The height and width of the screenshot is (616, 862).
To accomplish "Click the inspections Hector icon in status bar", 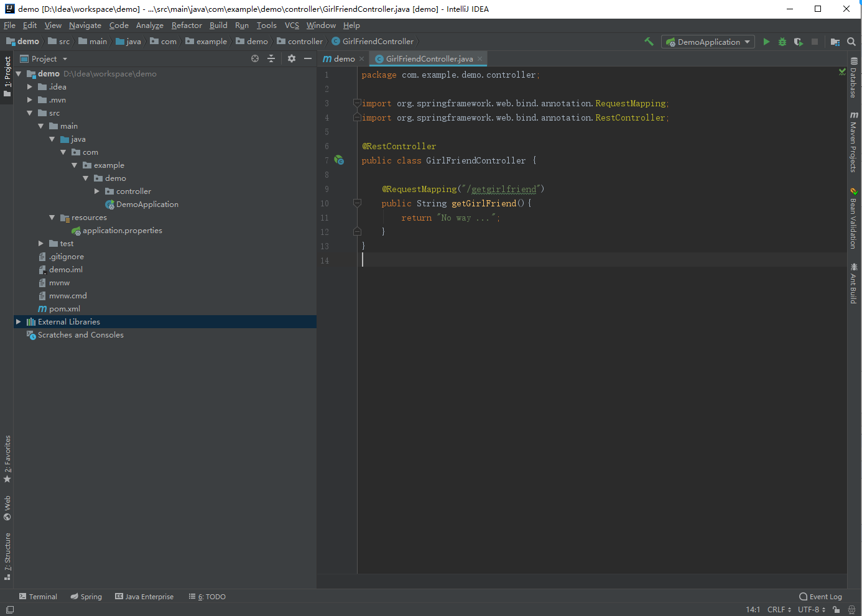I will [x=851, y=610].
